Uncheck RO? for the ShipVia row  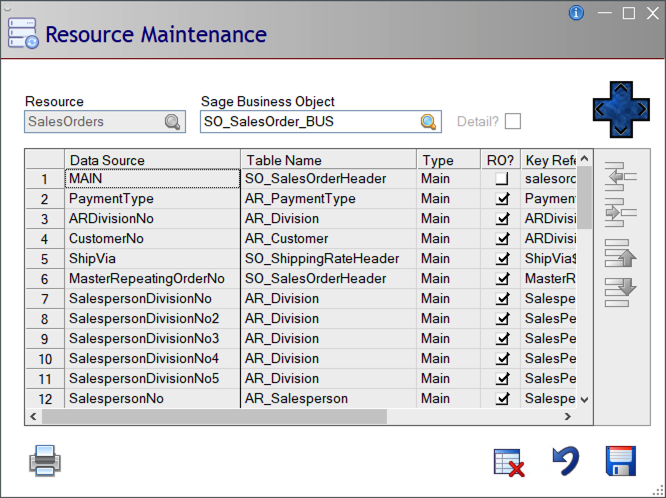point(502,259)
